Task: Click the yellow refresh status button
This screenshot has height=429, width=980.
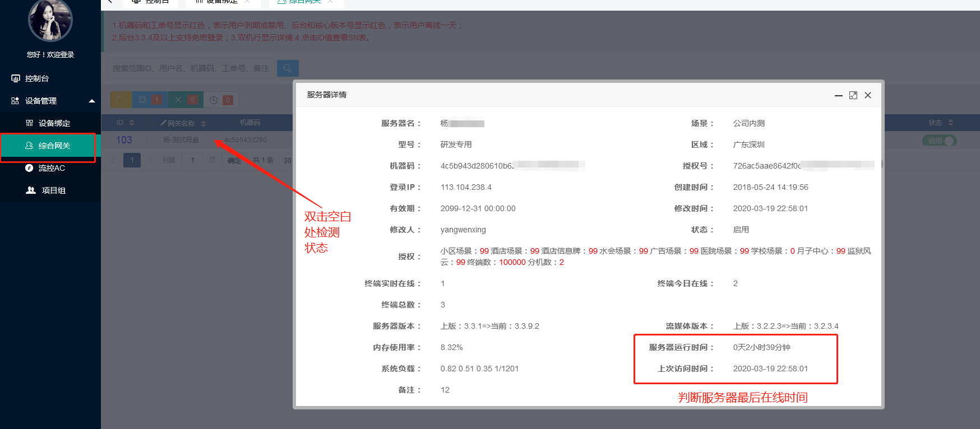Action: pyautogui.click(x=121, y=100)
